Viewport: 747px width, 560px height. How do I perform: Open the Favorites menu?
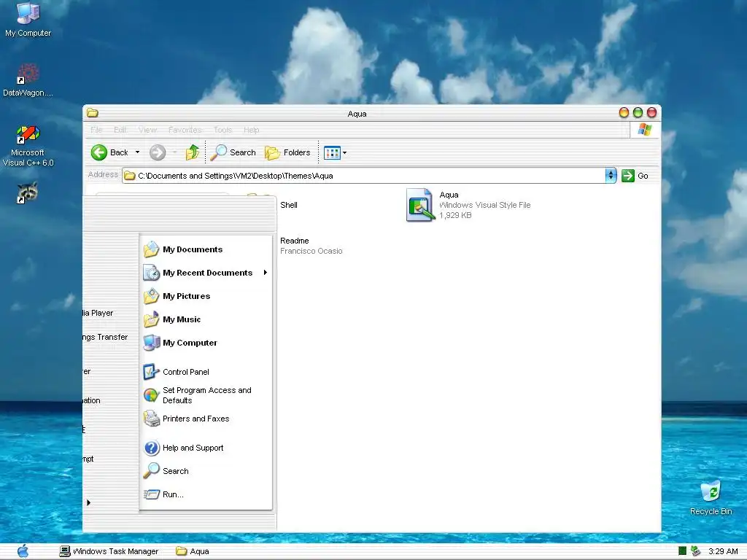[x=185, y=130]
